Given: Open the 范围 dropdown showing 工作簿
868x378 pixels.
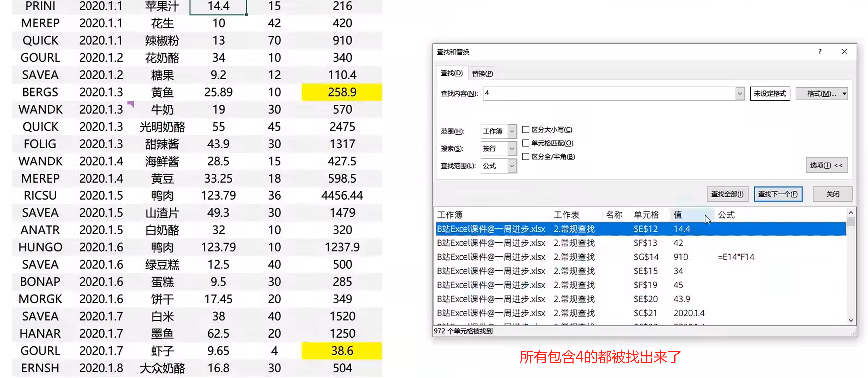Looking at the screenshot, I should [x=512, y=131].
